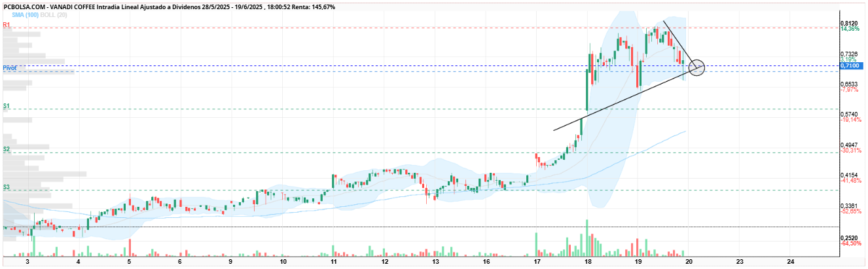Image resolution: width=868 pixels, height=269 pixels.
Task: Click date 20 on the time axis
Action: [x=689, y=261]
